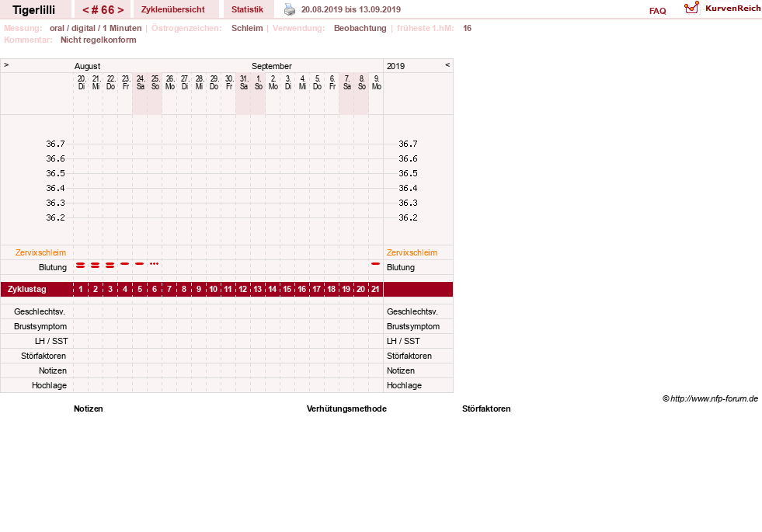Click the 'oral / digital / 1 Minuten' value
762x532 pixels.
(96, 28)
